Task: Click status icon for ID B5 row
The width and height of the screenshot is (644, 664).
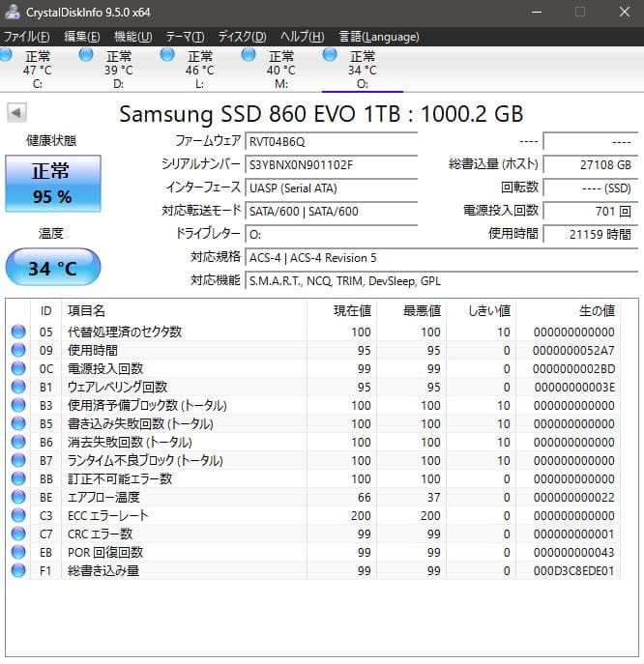Action: pos(18,423)
